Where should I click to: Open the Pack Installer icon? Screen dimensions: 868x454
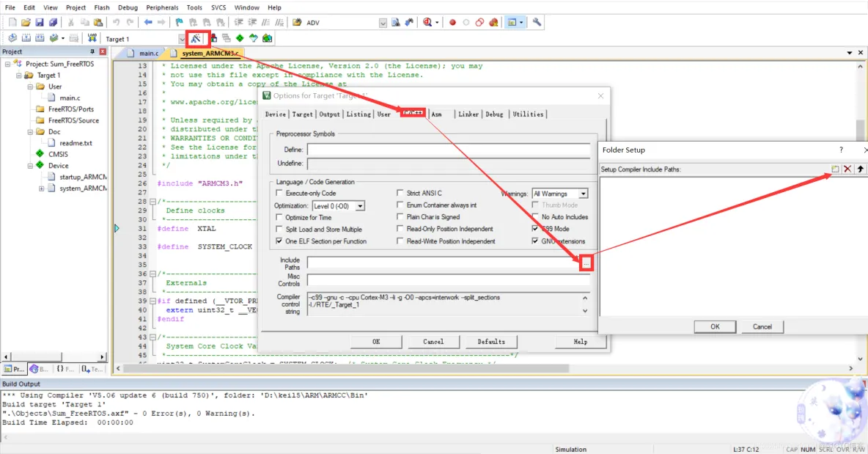coord(268,38)
